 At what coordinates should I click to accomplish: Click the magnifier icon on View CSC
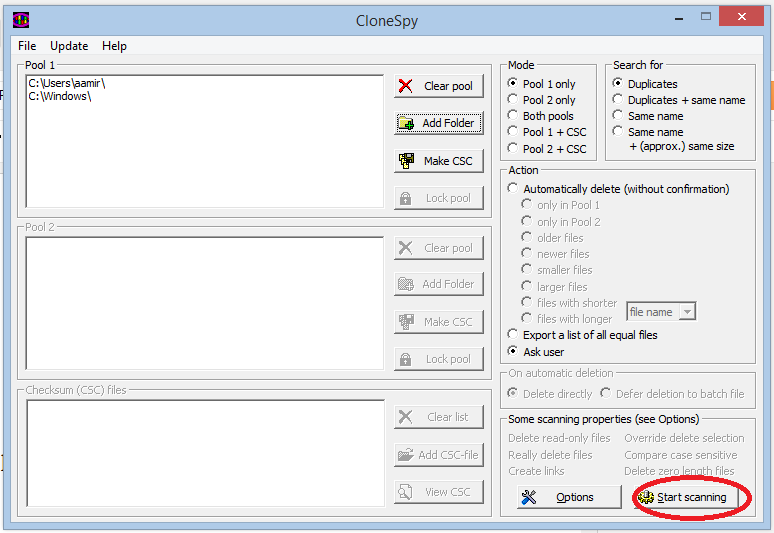[405, 492]
